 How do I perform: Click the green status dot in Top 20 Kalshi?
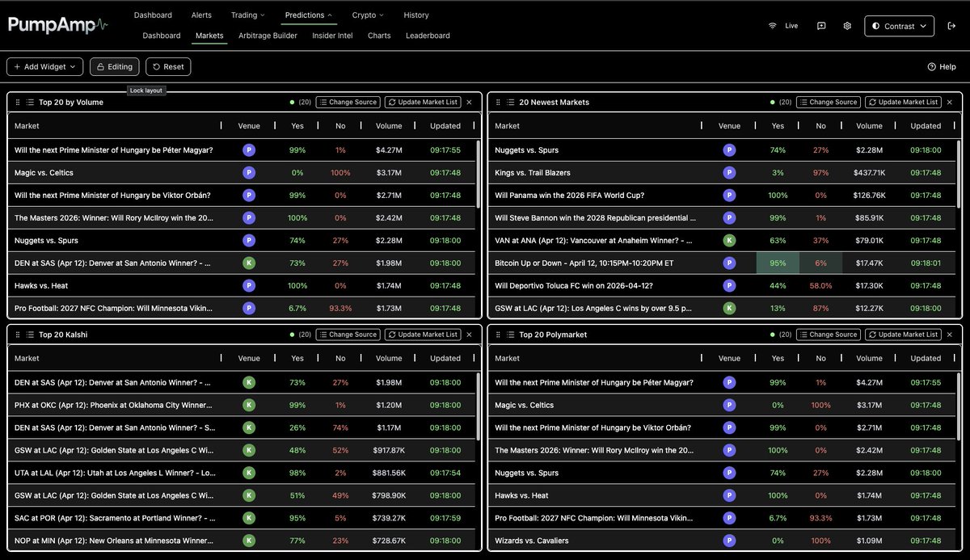coord(292,335)
